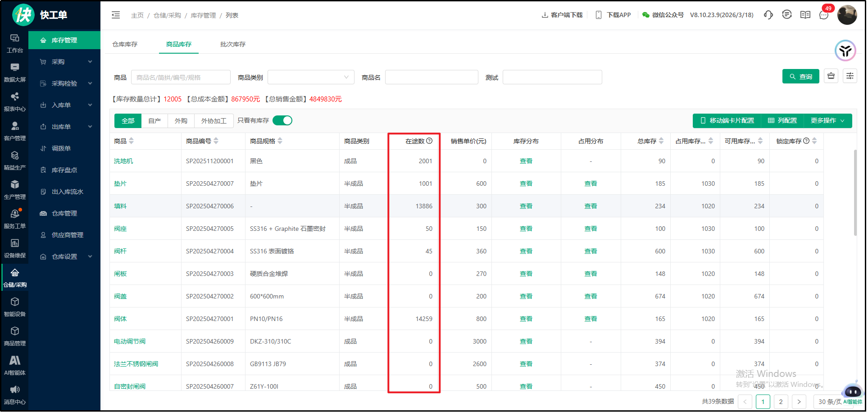Open the AI智能体 floating robot icon
The image size is (868, 413).
tap(852, 391)
